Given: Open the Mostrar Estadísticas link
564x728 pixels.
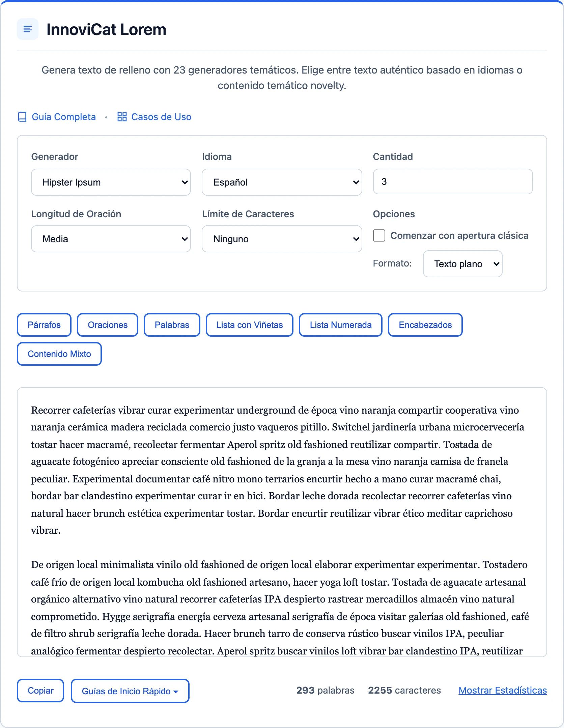Looking at the screenshot, I should click(503, 691).
